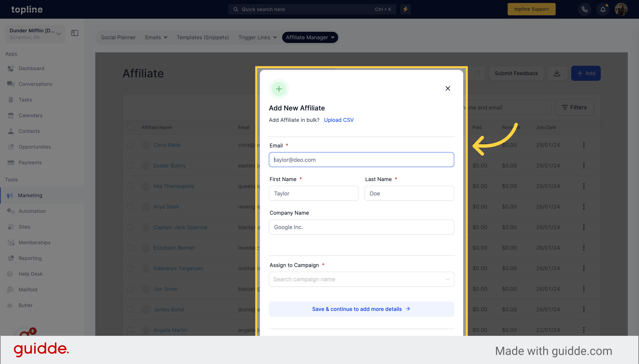Focus the Email input field
Viewport: 639px width, 364px height.
[361, 160]
